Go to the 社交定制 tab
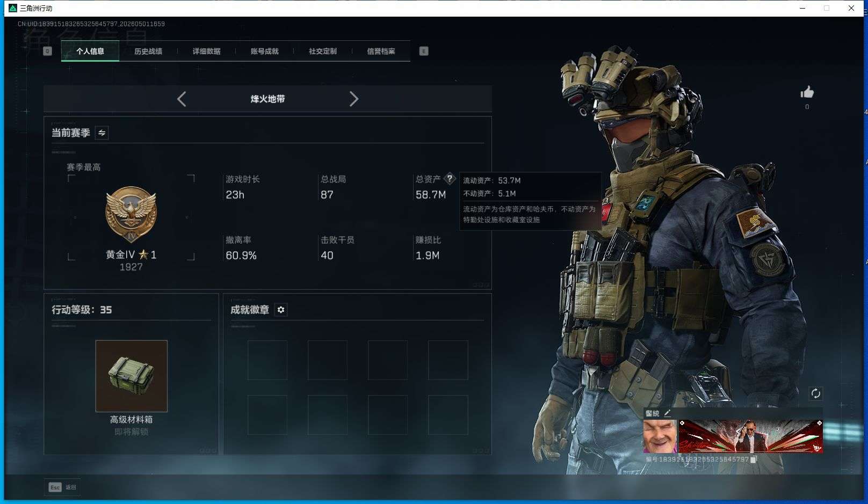The height and width of the screenshot is (504, 868). [x=323, y=51]
